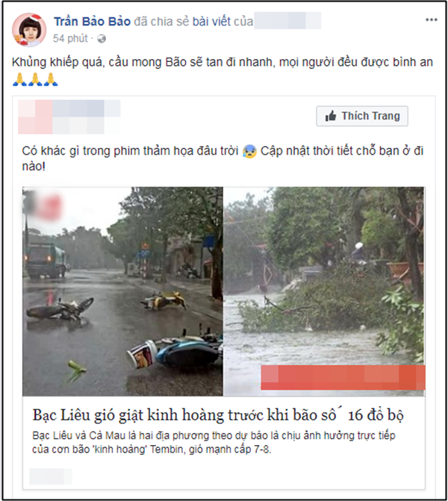Click the praying hands emojis
This screenshot has height=501, width=448.
(35, 79)
